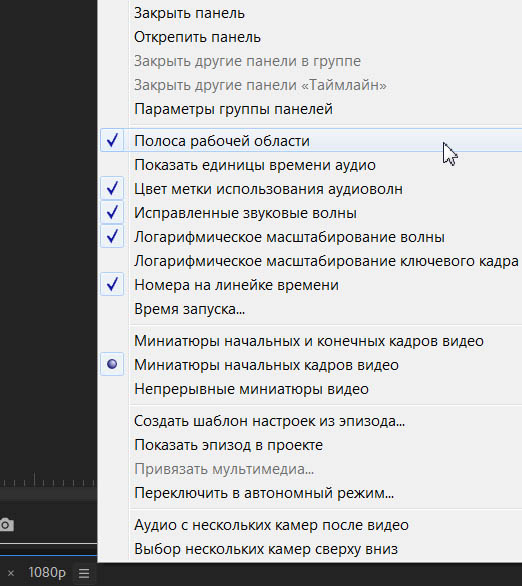Enable «Логарифмическое масштабирование ключевого кадра»
The image size is (522, 586).
click(x=311, y=261)
